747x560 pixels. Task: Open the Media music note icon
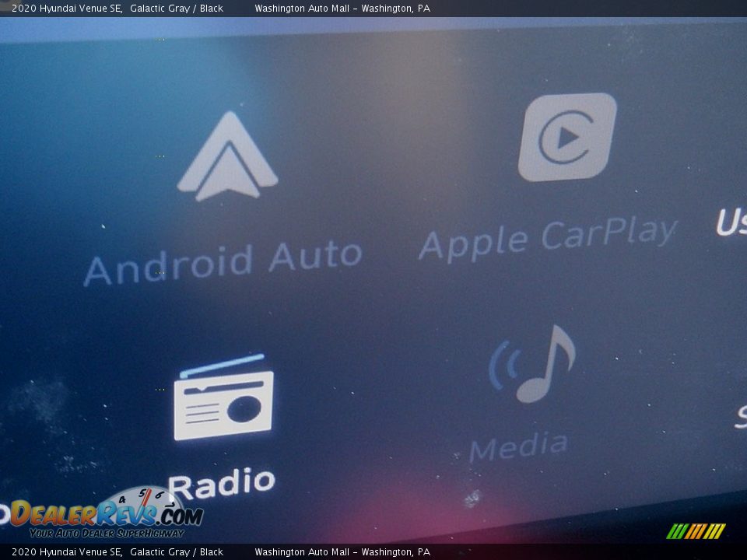click(532, 364)
